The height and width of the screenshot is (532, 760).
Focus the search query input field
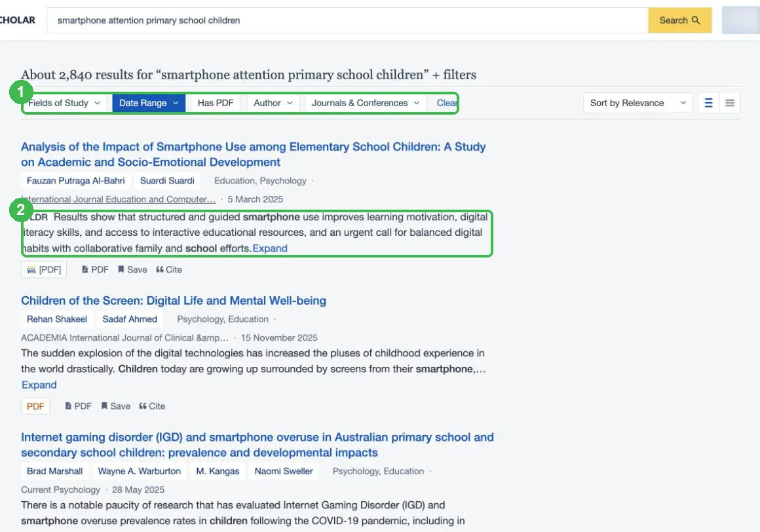(347, 20)
